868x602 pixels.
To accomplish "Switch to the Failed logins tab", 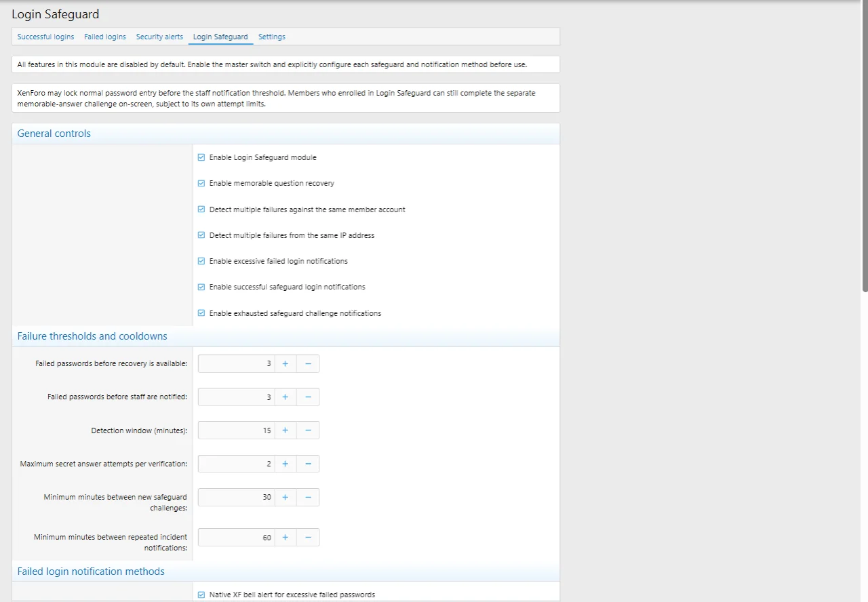I will [x=105, y=37].
